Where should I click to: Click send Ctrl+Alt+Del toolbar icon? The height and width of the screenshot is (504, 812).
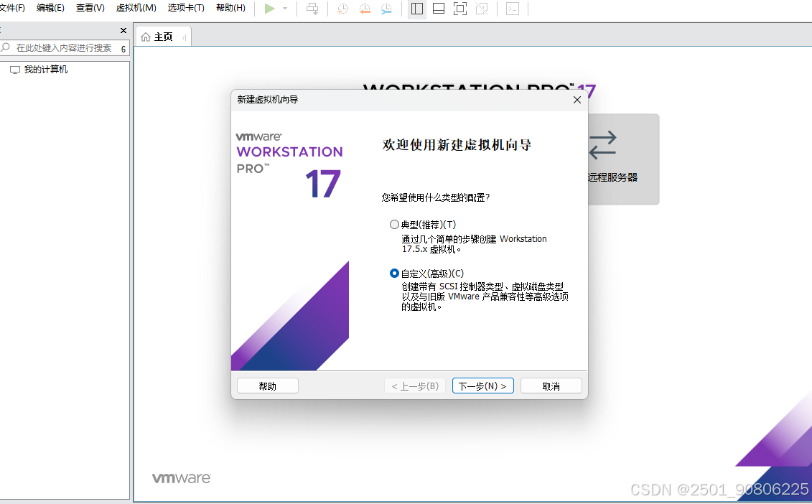click(312, 9)
